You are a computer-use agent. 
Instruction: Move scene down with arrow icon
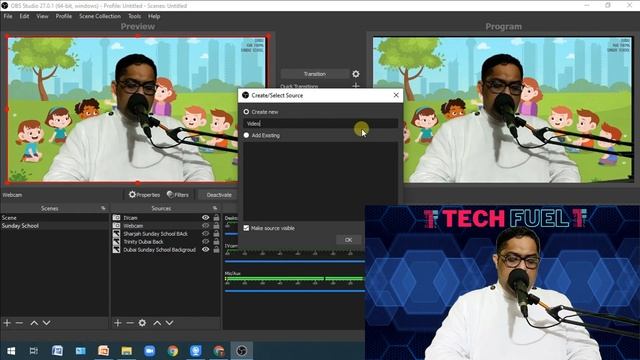click(x=47, y=323)
